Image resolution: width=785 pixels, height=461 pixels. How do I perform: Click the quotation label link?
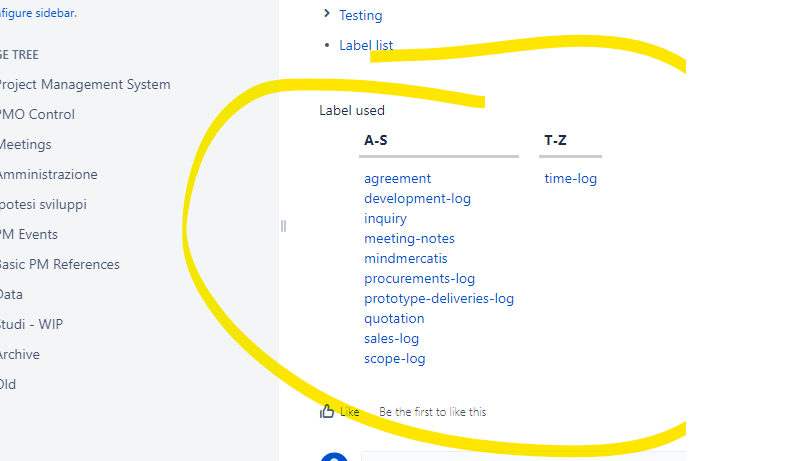[394, 319]
